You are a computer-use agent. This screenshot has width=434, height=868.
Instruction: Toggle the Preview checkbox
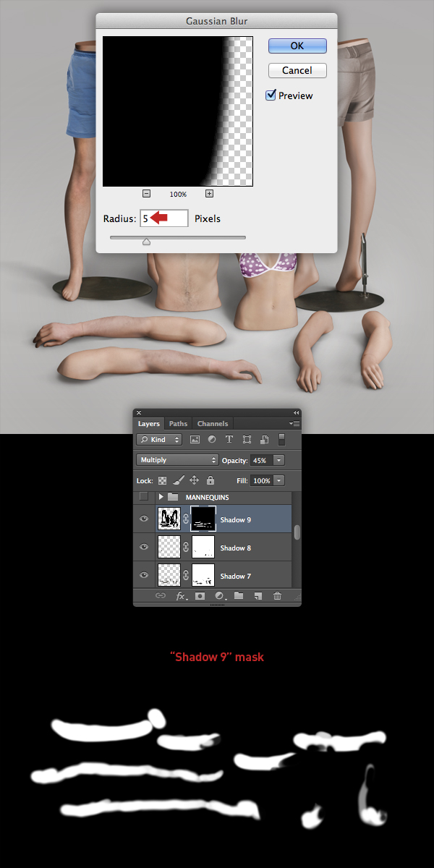coord(271,95)
